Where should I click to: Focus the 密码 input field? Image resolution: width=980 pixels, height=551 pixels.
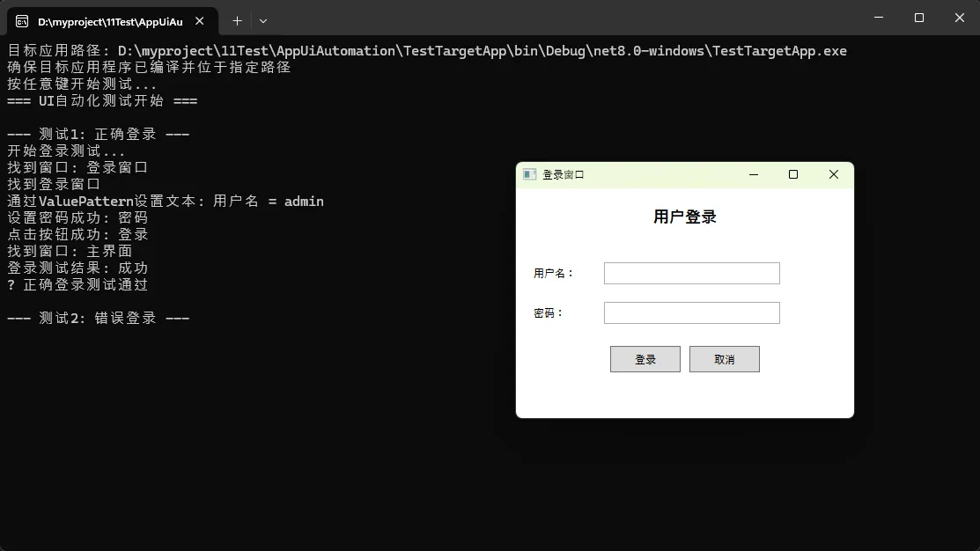click(x=691, y=313)
